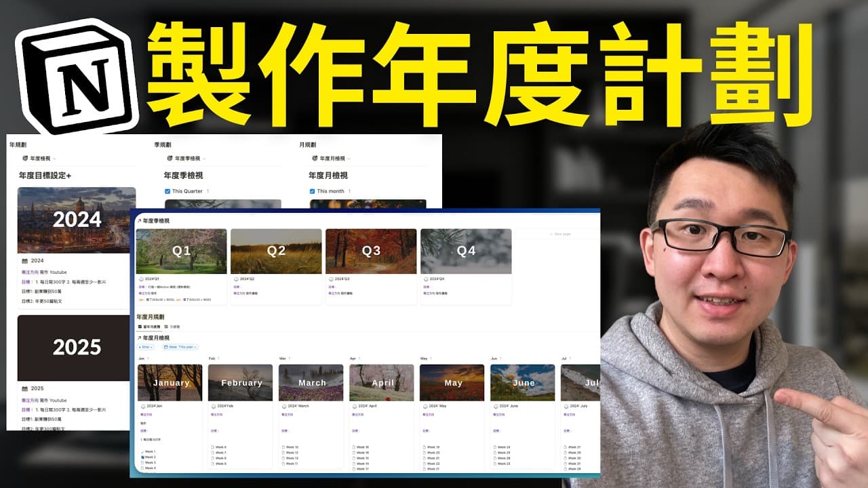Click the + time filter button
Viewport: 868px width, 488px height.
144,347
